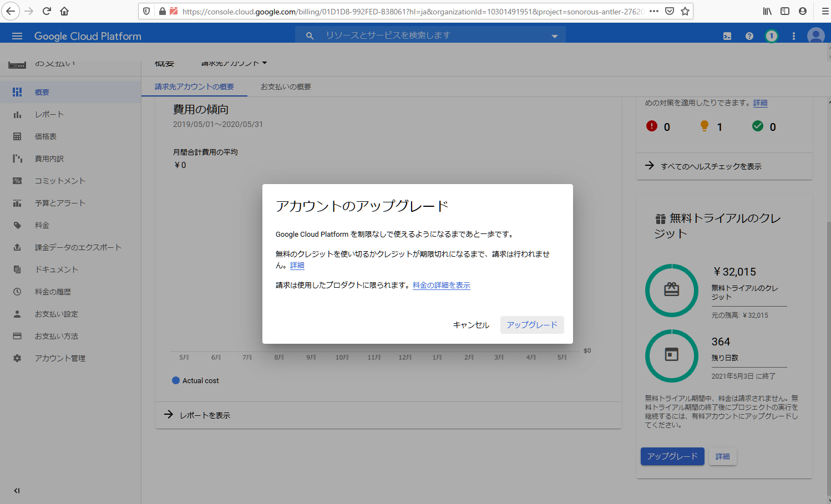Click the ¥32,015 credit amount

(734, 272)
